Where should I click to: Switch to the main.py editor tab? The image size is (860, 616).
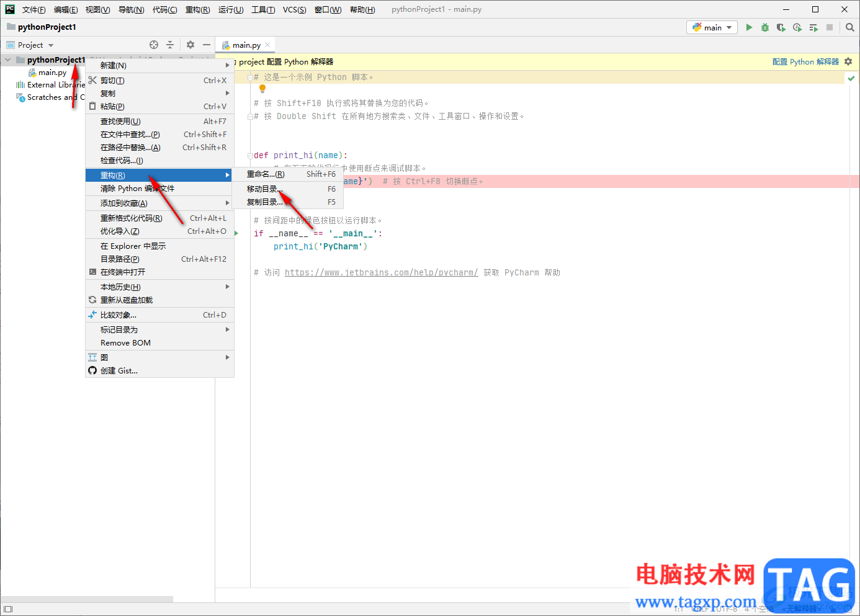(246, 45)
